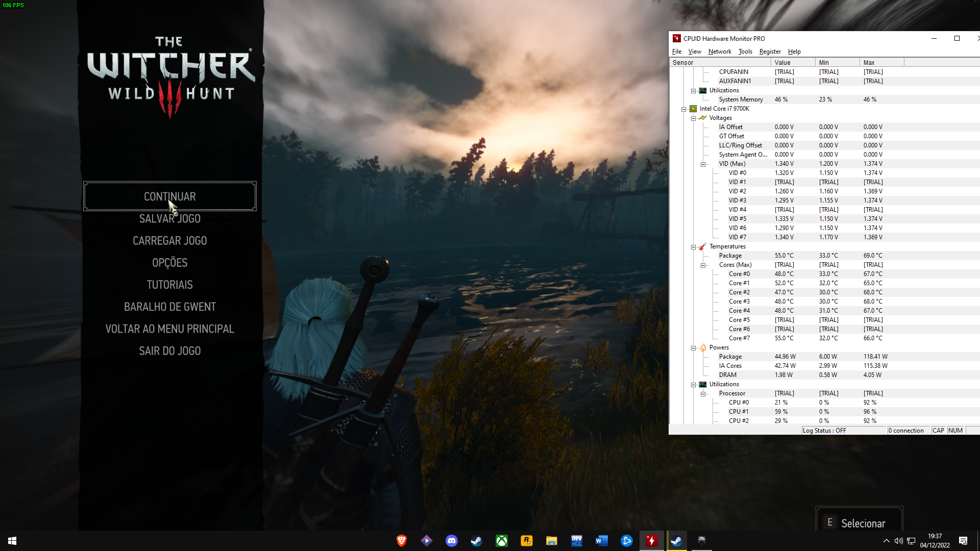Collapse the VID (Max) node
The height and width of the screenshot is (551, 980).
pyautogui.click(x=703, y=164)
